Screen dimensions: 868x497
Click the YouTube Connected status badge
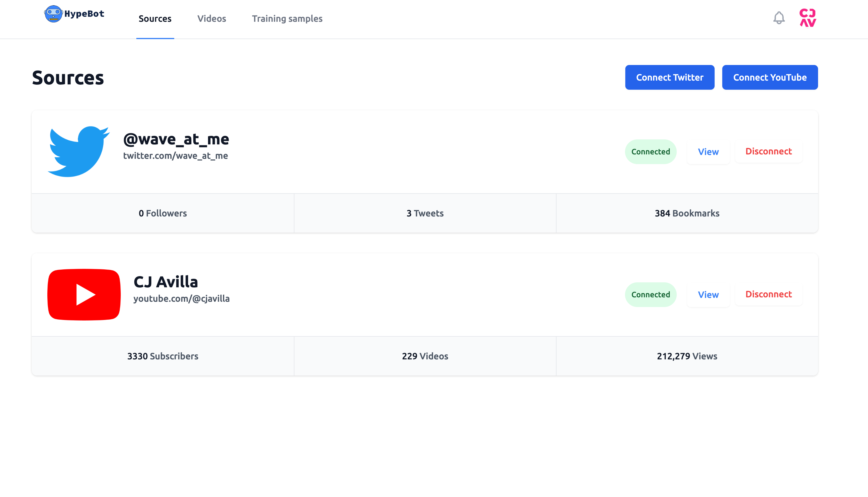click(650, 295)
